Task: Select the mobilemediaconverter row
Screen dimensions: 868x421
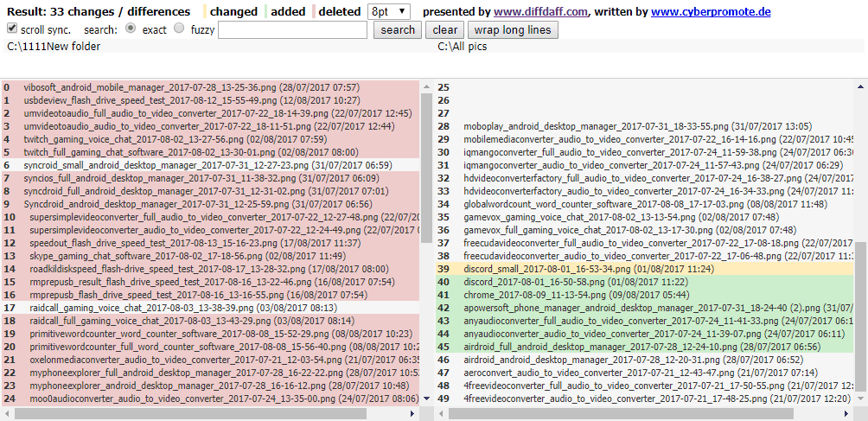Action: pyautogui.click(x=644, y=139)
